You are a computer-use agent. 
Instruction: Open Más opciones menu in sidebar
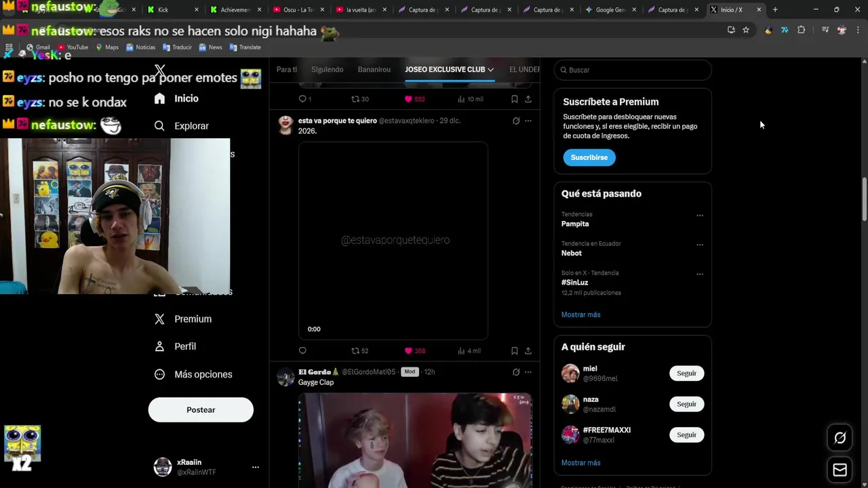pos(193,374)
